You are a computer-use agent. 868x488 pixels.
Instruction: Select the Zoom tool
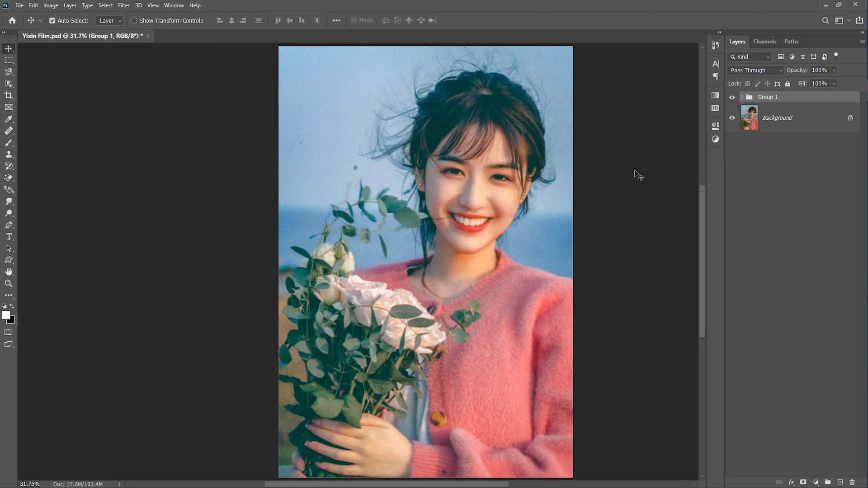click(x=8, y=283)
